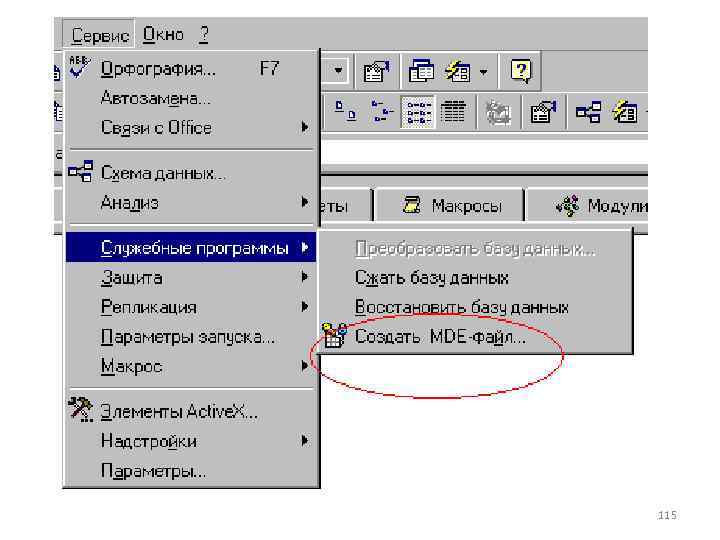Click the Database window icon on top toolbar
The height and width of the screenshot is (540, 720).
coord(421,71)
